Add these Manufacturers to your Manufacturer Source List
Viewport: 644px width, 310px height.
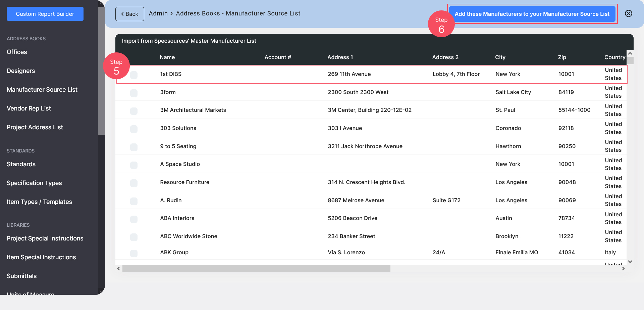click(x=532, y=14)
